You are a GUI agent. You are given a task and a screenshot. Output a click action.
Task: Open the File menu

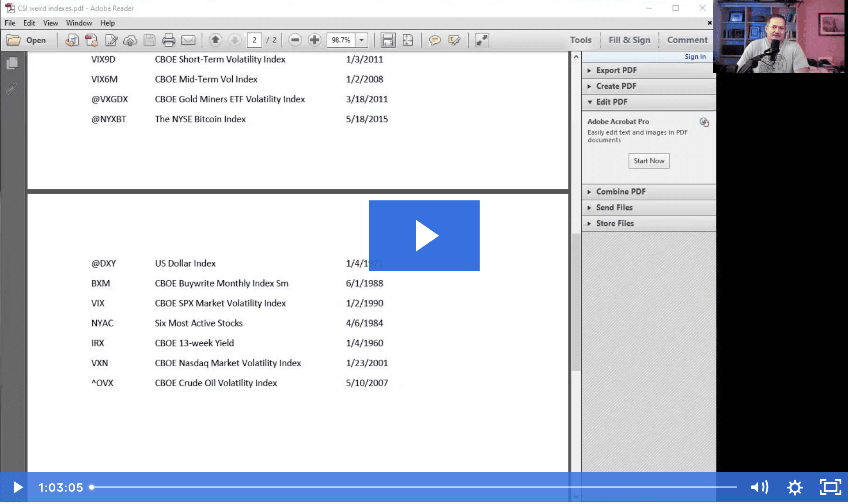[10, 23]
